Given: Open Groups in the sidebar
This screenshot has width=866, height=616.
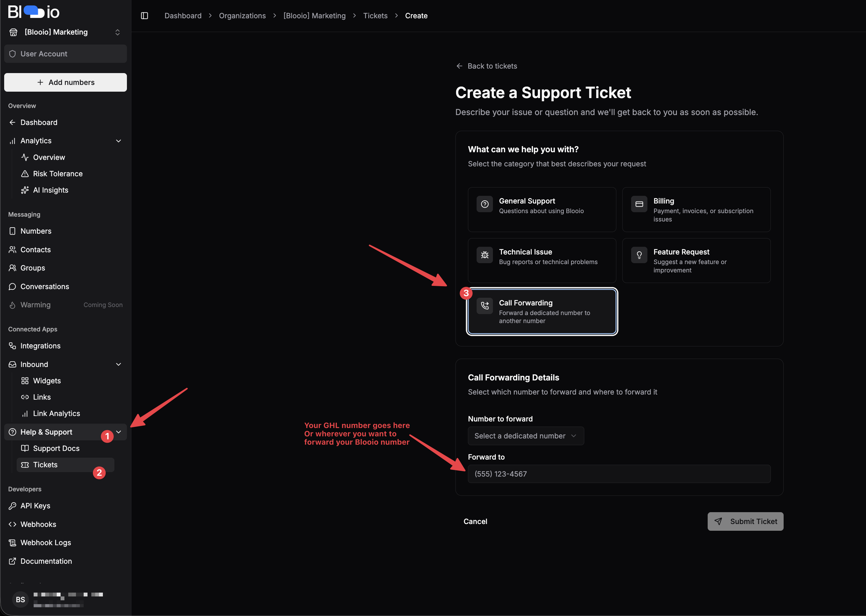Looking at the screenshot, I should pyautogui.click(x=65, y=268).
